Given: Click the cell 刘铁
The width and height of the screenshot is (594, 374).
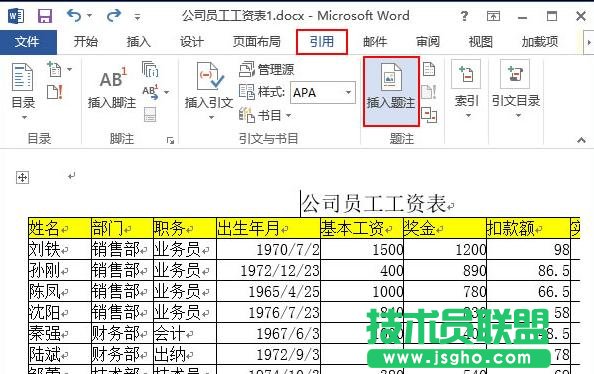Looking at the screenshot, I should click(60, 249).
